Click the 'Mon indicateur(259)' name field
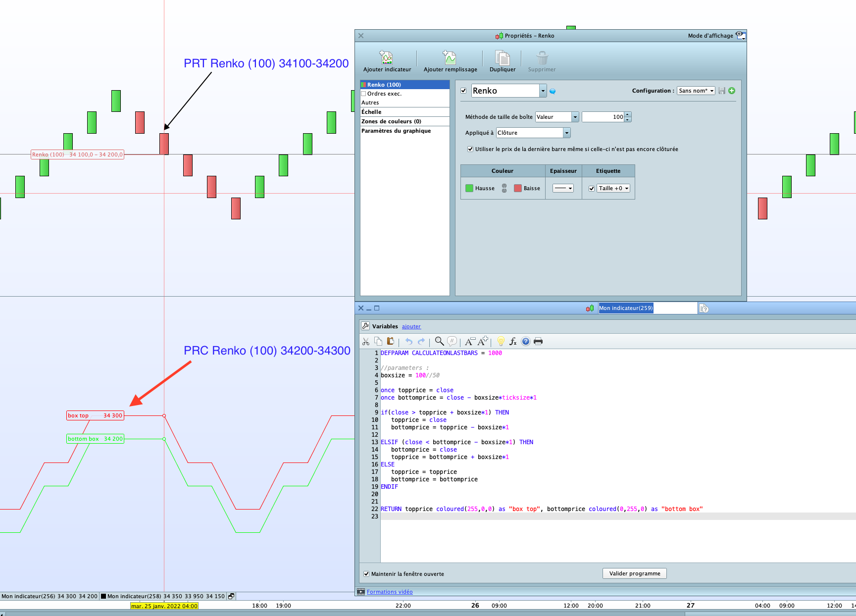 (648, 308)
